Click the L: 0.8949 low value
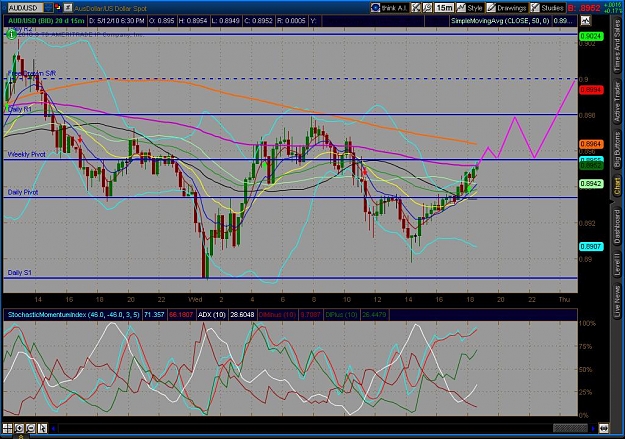Screen dimensions: 625x439 click(226, 21)
